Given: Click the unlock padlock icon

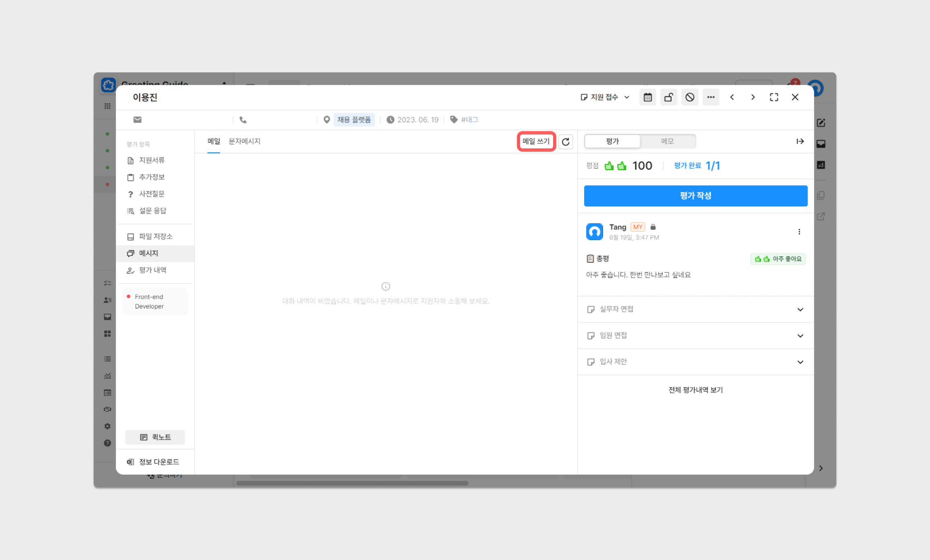Looking at the screenshot, I should 668,97.
